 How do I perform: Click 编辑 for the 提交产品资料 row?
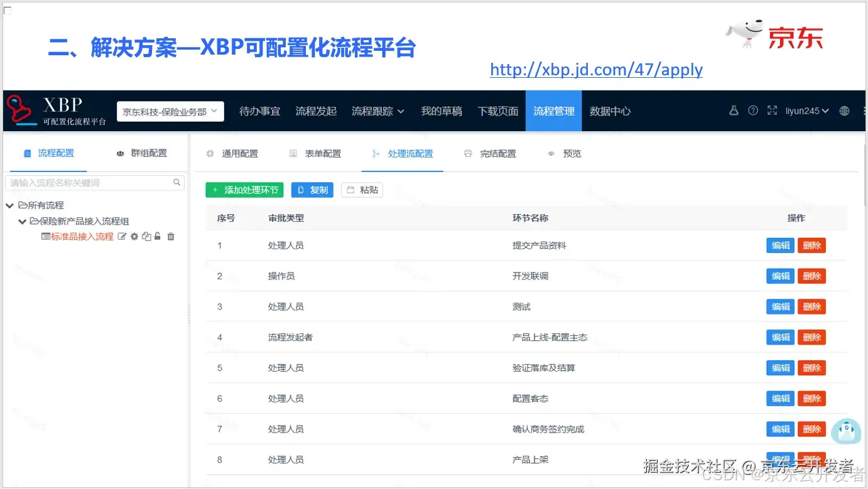(x=781, y=245)
